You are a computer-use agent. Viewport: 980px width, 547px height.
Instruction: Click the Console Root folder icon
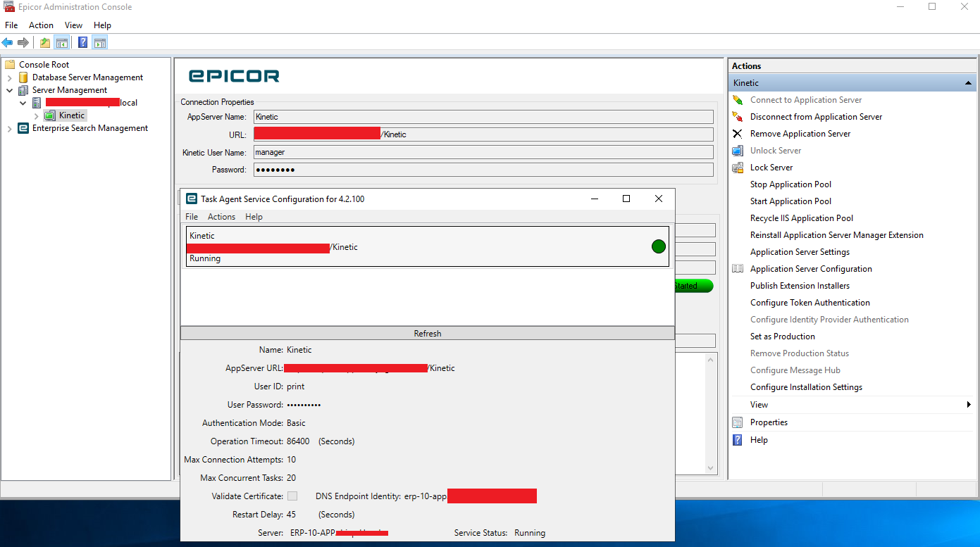[x=10, y=65]
